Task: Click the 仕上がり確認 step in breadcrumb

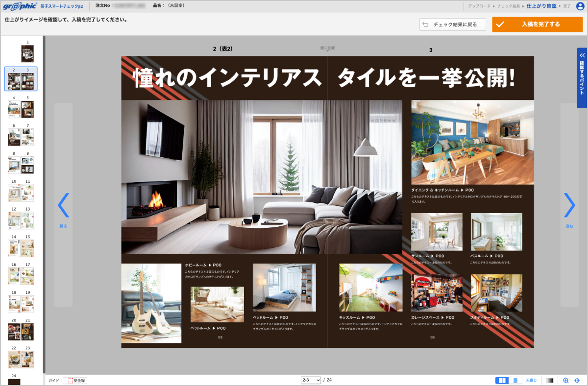Action: point(541,6)
